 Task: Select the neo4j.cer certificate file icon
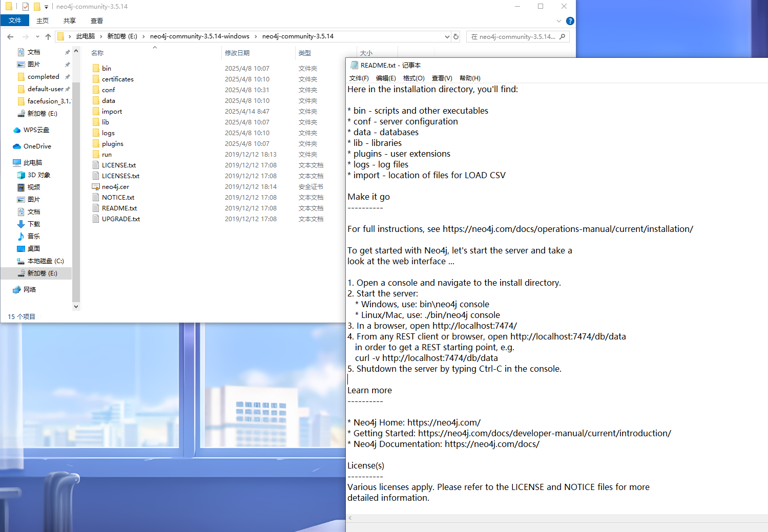click(x=96, y=186)
